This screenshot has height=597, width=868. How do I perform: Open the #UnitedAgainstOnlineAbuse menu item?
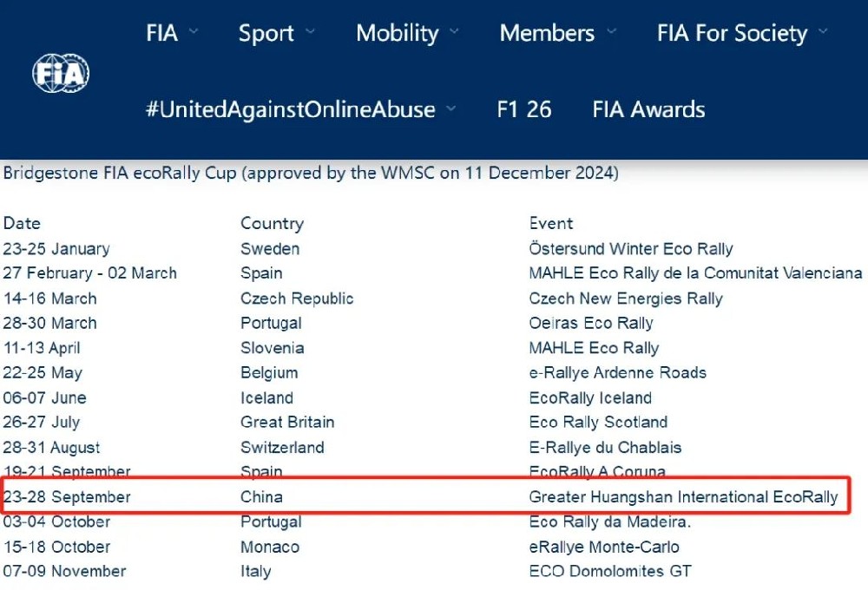pos(290,109)
